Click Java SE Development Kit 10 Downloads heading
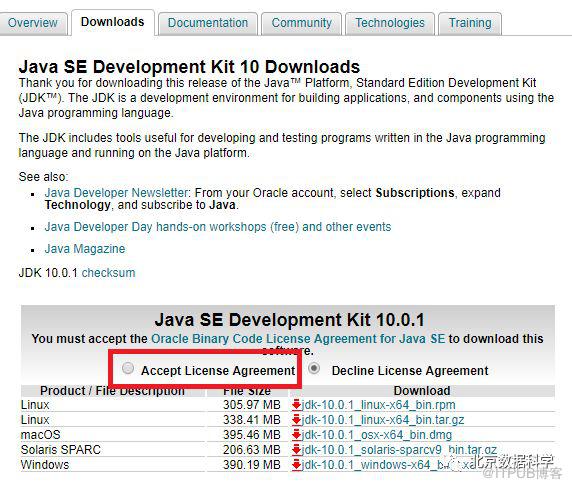572x488 pixels. point(189,67)
